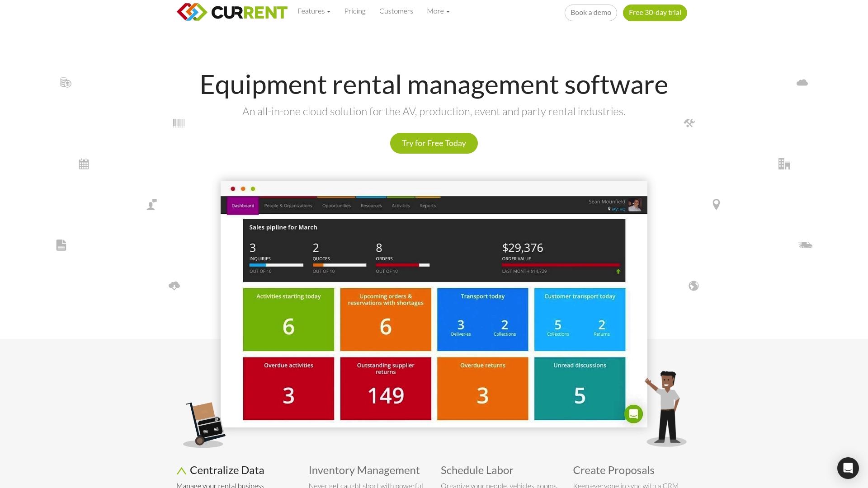
Task: Click the green chat bubble on the dashboard screenshot
Action: point(633,413)
